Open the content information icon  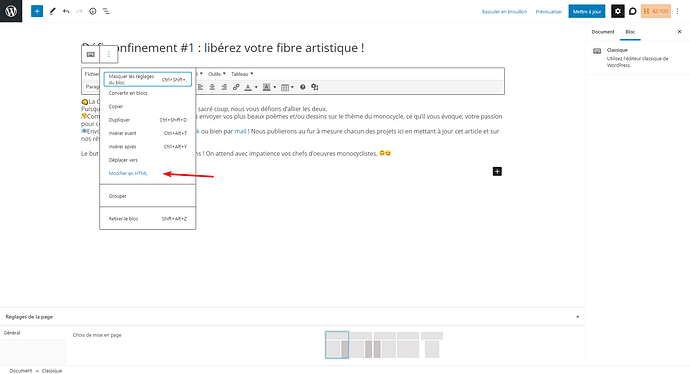tap(92, 11)
